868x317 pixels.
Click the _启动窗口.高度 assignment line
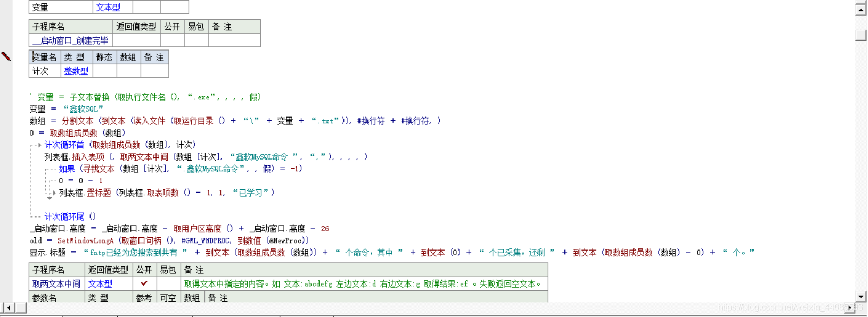coord(179,229)
